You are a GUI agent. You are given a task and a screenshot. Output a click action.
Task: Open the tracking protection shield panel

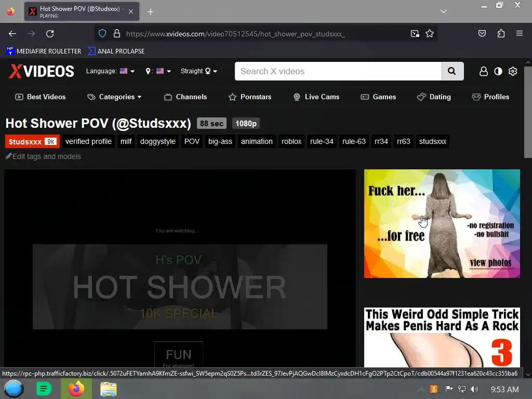pos(102,33)
